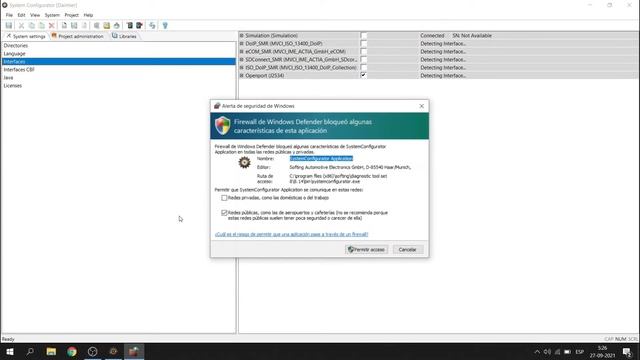Show hidden tray icons chevron
The image size is (640, 360).
coord(537,352)
